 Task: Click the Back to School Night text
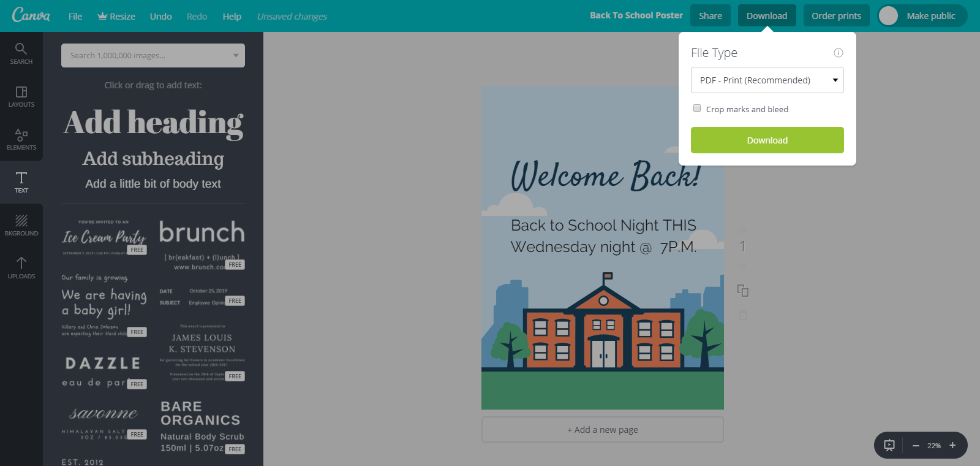tap(603, 236)
